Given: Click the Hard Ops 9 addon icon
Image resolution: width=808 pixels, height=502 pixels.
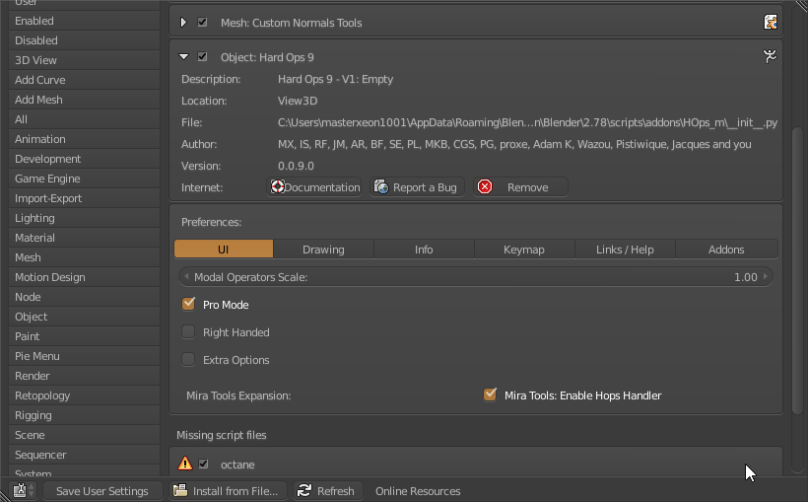Looking at the screenshot, I should [x=770, y=57].
